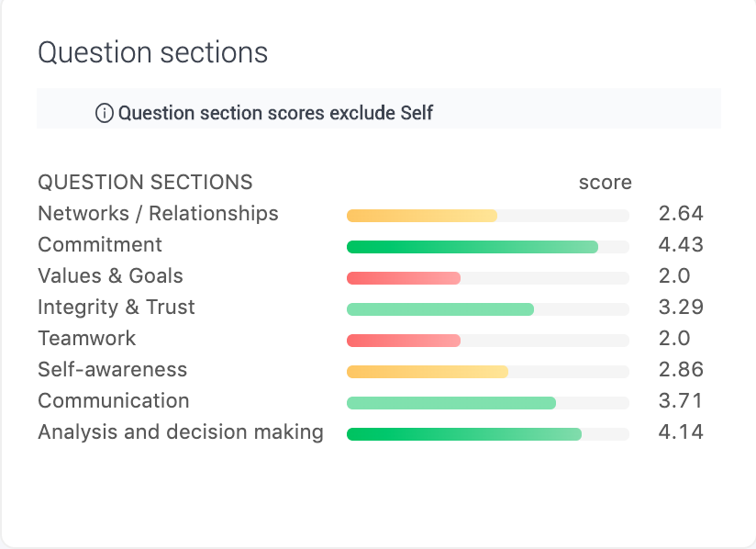This screenshot has width=756, height=549.
Task: Click the Integrity & Trust score bar
Action: [x=488, y=309]
